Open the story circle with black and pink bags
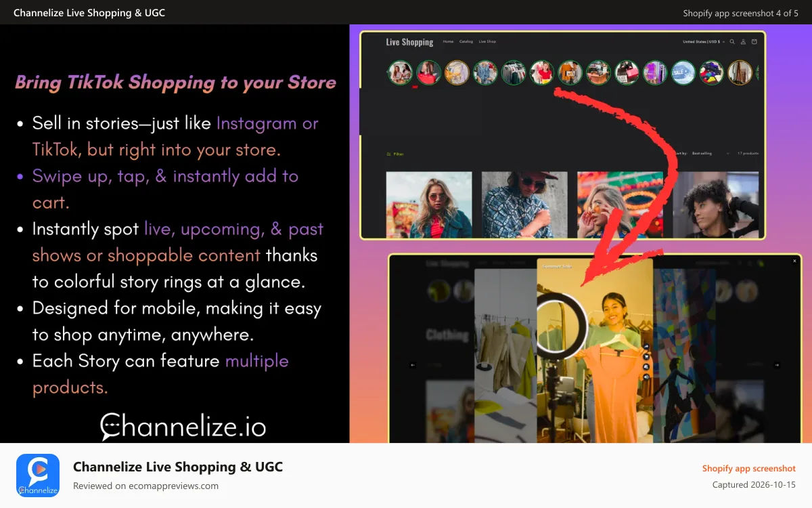Screen dimensions: 812x508 627,72
